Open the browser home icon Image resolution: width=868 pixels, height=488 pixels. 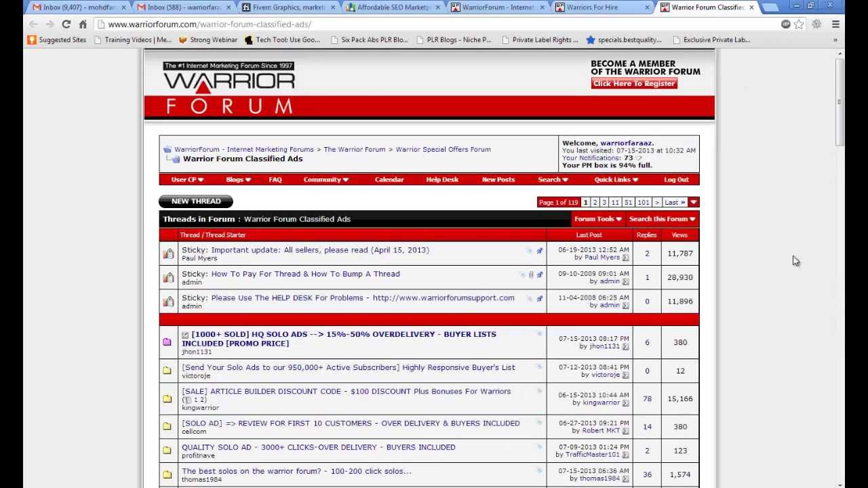[x=83, y=24]
